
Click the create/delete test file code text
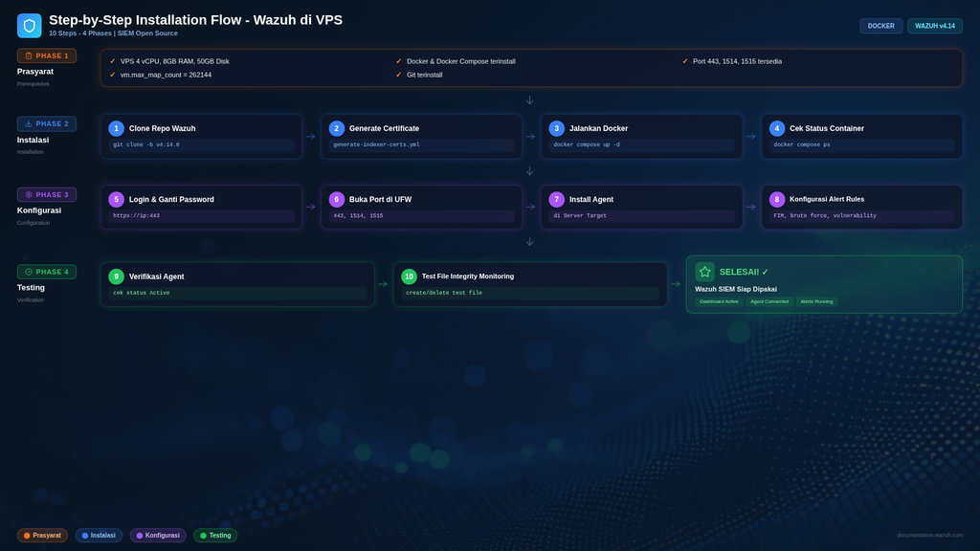point(444,293)
